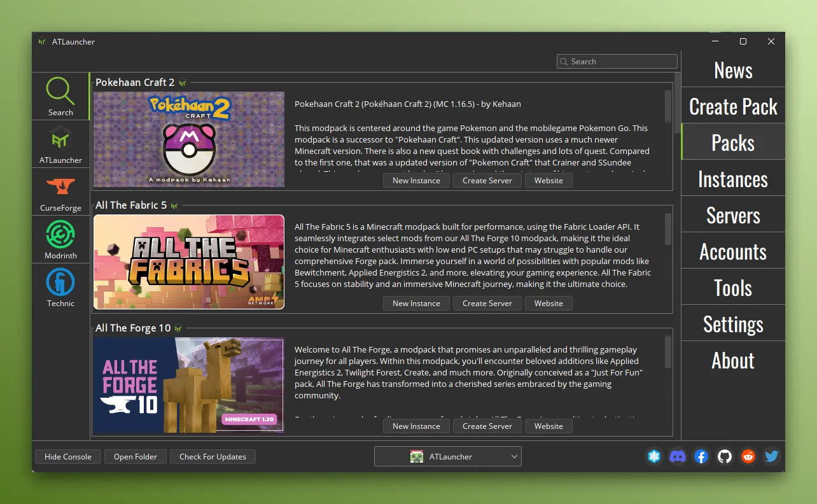
Task: Go to the Accounts section
Action: [x=733, y=251]
